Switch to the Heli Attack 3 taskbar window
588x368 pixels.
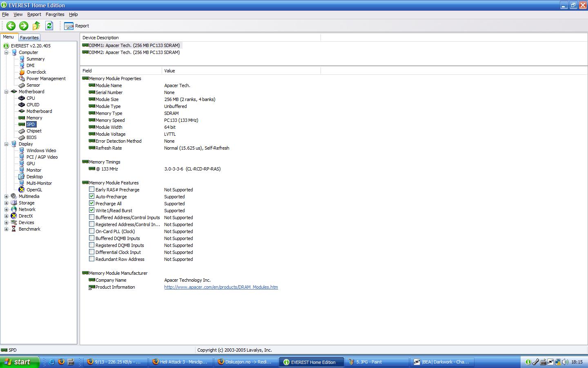(x=181, y=362)
